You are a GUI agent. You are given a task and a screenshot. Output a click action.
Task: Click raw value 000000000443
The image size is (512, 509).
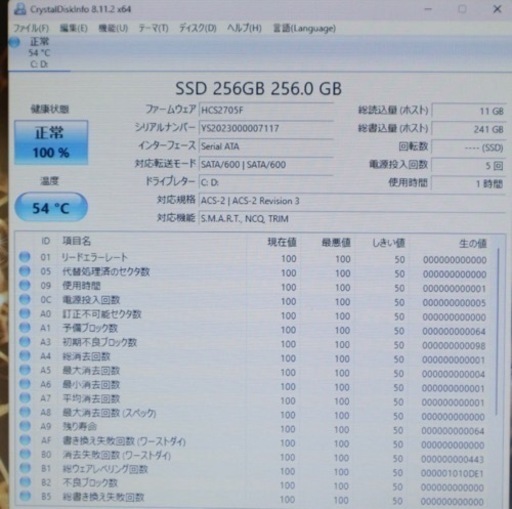(452, 459)
